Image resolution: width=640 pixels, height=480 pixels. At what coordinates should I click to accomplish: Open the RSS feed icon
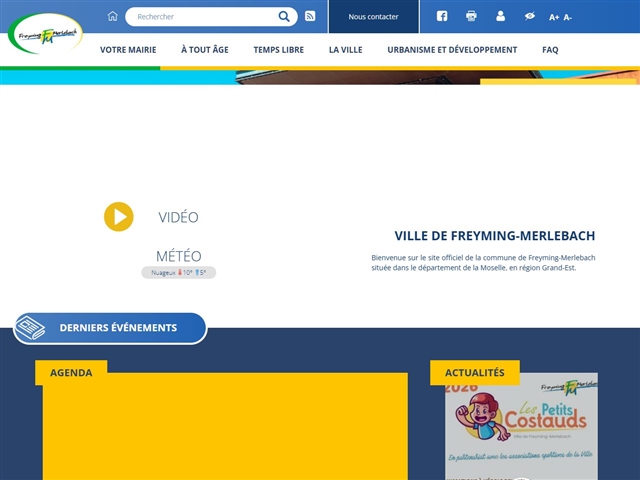310,17
